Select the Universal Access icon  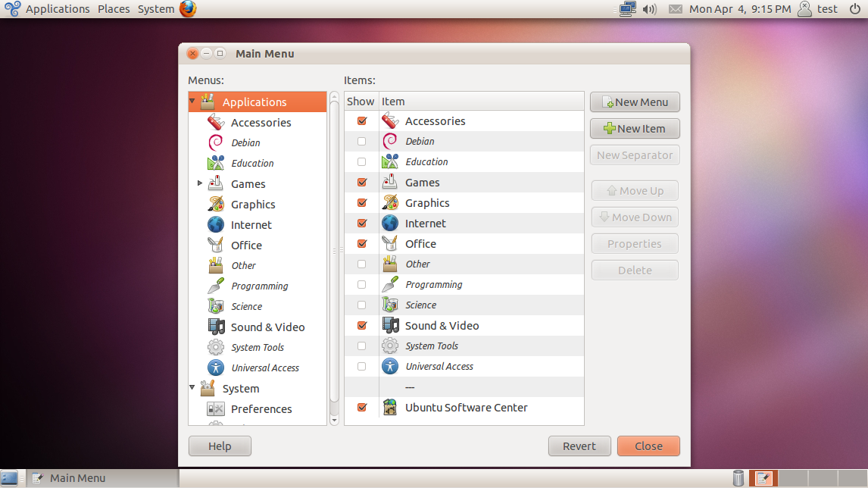pyautogui.click(x=390, y=365)
